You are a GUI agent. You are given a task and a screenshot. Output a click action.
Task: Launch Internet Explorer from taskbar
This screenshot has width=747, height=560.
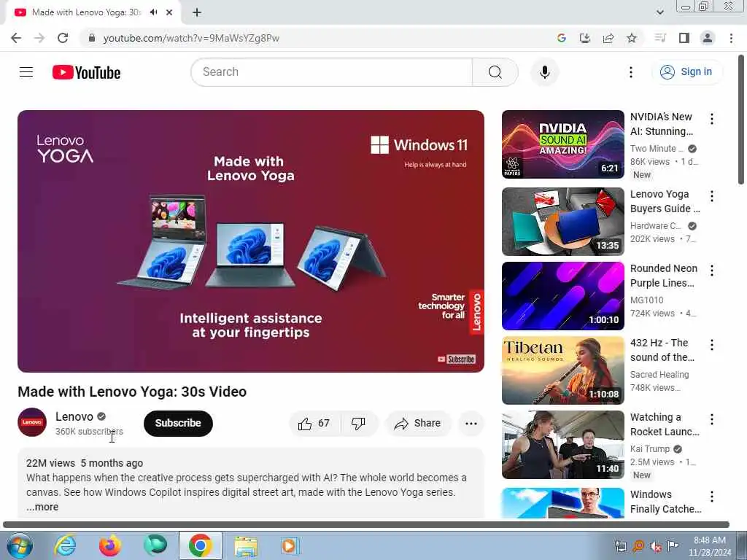coord(65,545)
